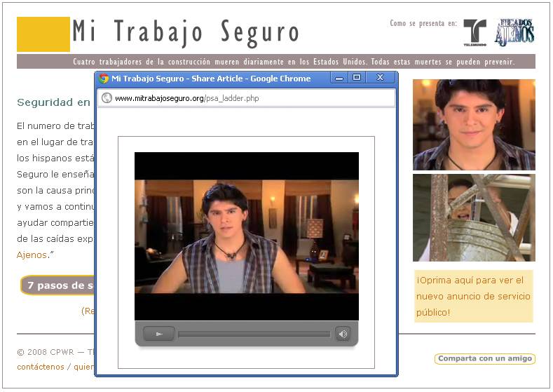Screen dimensions: 553x392
Task: Click the quien... footer link
Action: tap(84, 367)
